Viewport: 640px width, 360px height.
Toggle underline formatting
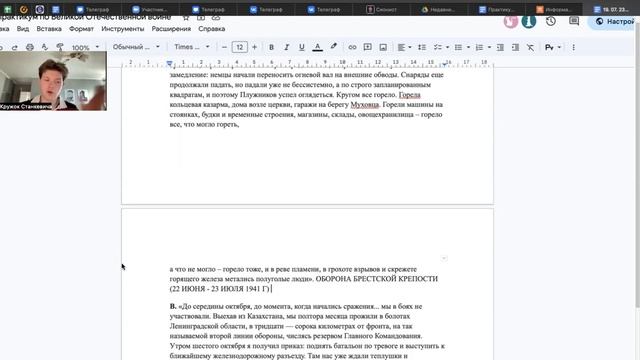coord(302,47)
